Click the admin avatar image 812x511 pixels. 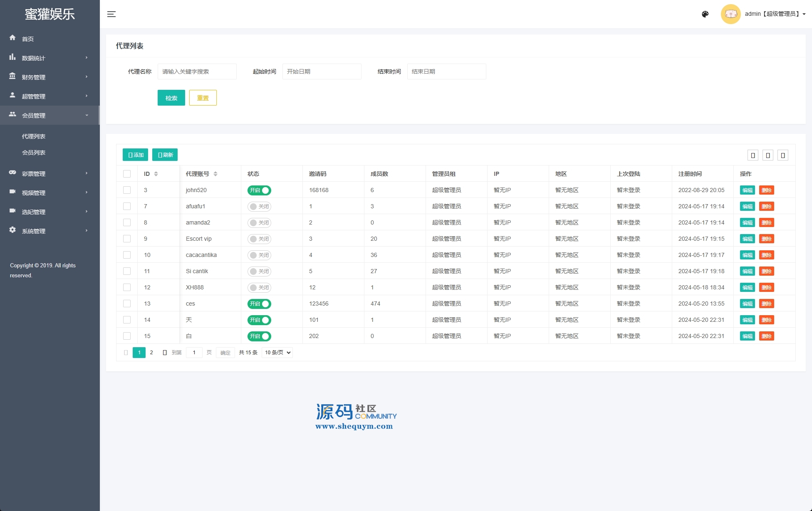[730, 14]
